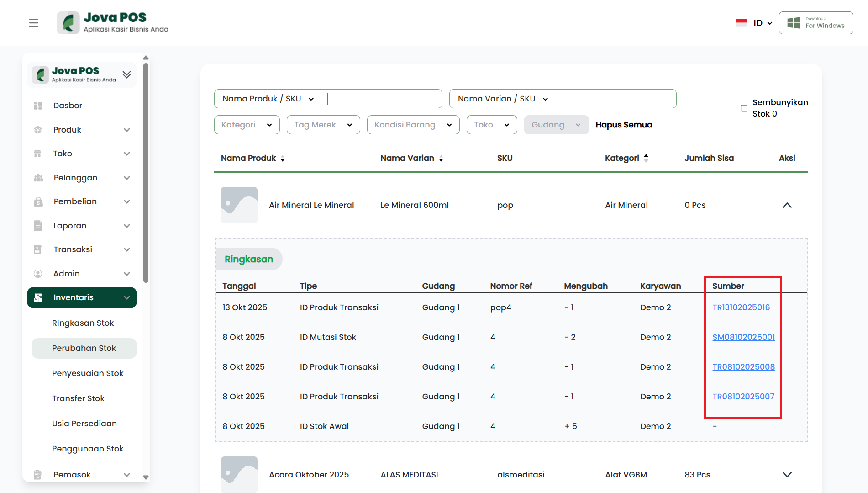Image resolution: width=868 pixels, height=493 pixels.
Task: Click the Nama Produk search input
Action: click(384, 99)
